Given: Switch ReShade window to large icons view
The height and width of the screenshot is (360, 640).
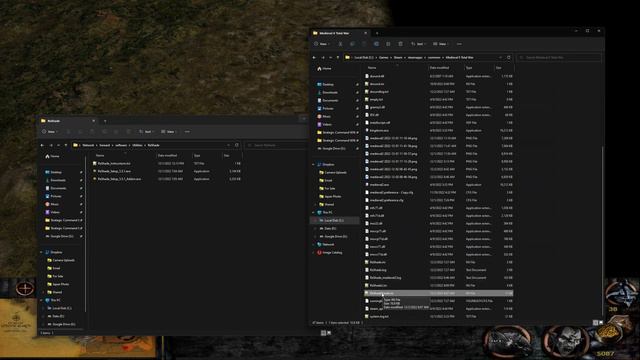Looking at the screenshot, I should pyautogui.click(x=329, y=333).
